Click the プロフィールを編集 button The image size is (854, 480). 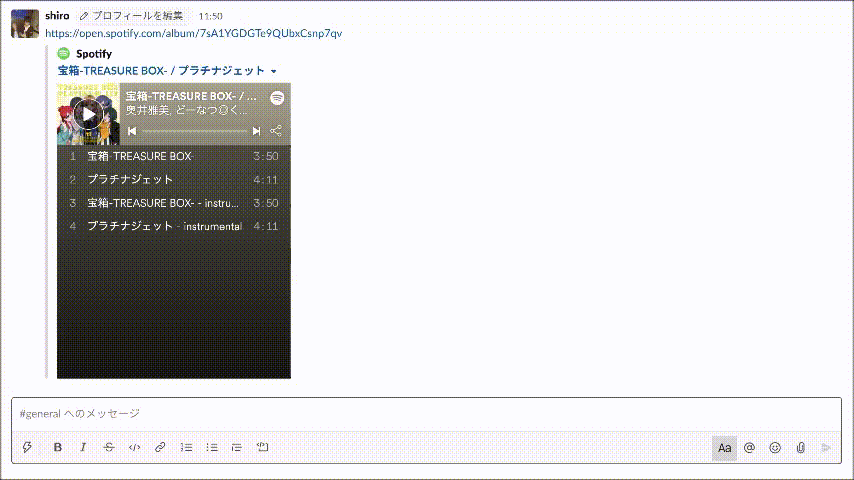(x=131, y=16)
